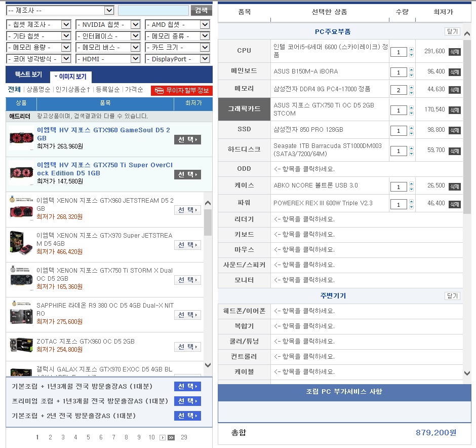
Task: Decrease CPU quantity with down stepper
Action: 411,55
